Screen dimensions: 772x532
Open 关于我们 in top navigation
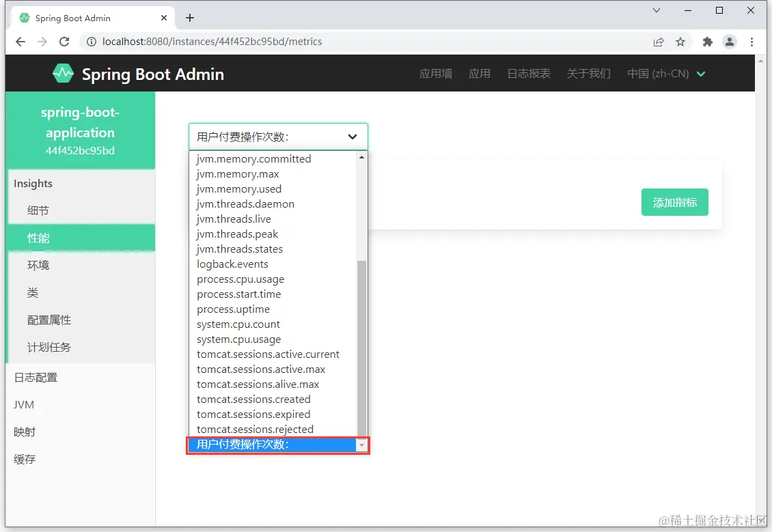click(589, 74)
